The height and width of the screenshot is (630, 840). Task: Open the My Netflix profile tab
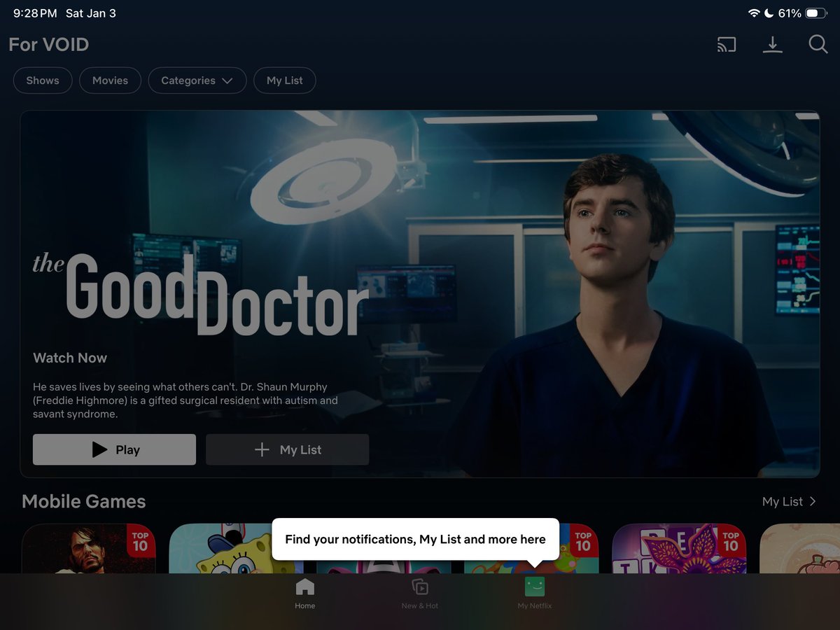[x=535, y=594]
